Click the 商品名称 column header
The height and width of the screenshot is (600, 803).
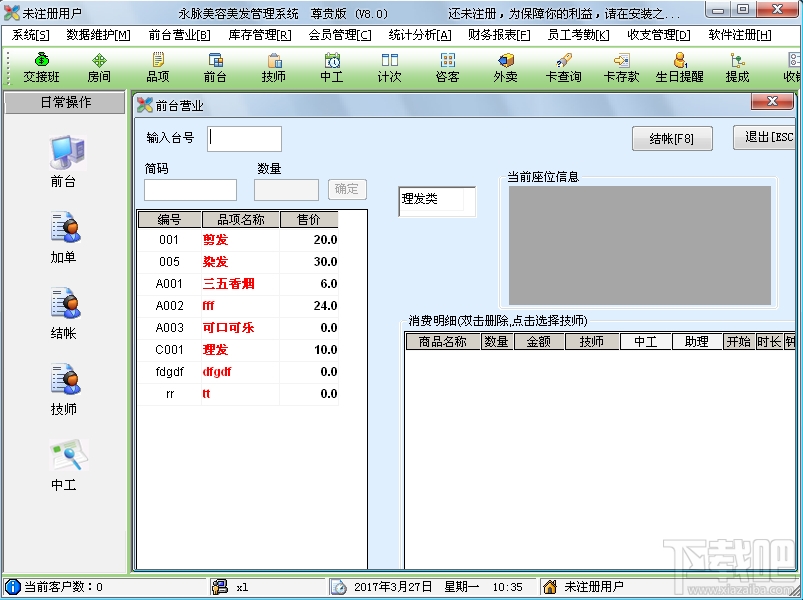coord(443,341)
